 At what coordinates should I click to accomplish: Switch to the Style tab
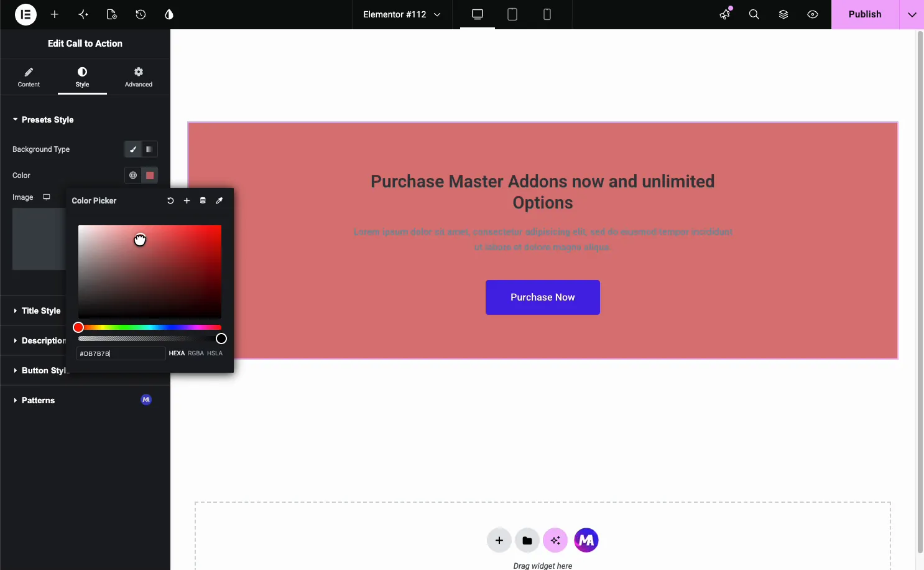coord(82,77)
